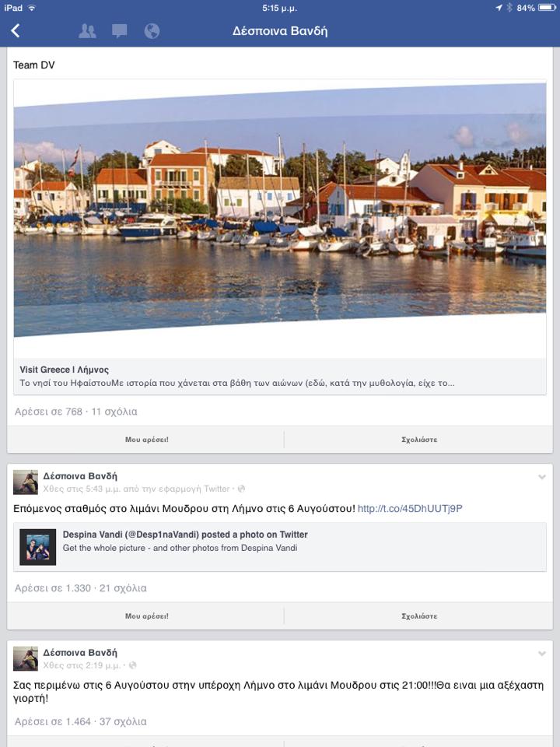Open messages chat bubble icon
This screenshot has height=747, width=560.
(119, 31)
